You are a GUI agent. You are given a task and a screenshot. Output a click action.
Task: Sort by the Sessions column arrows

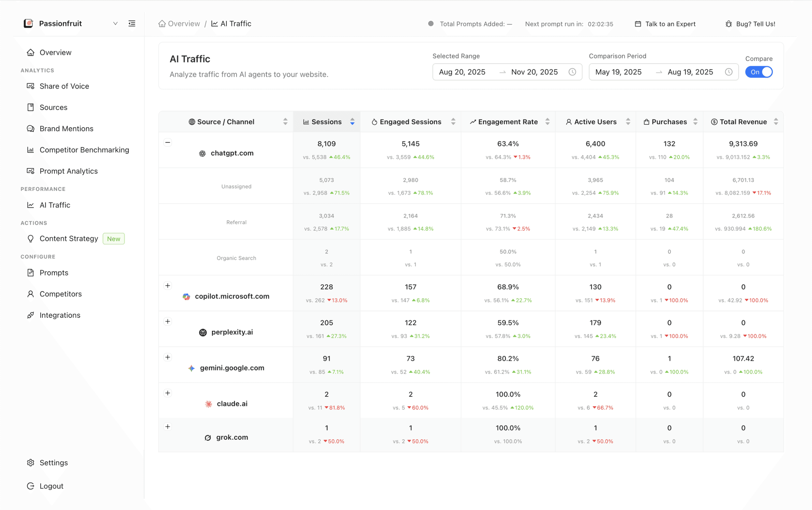point(352,122)
